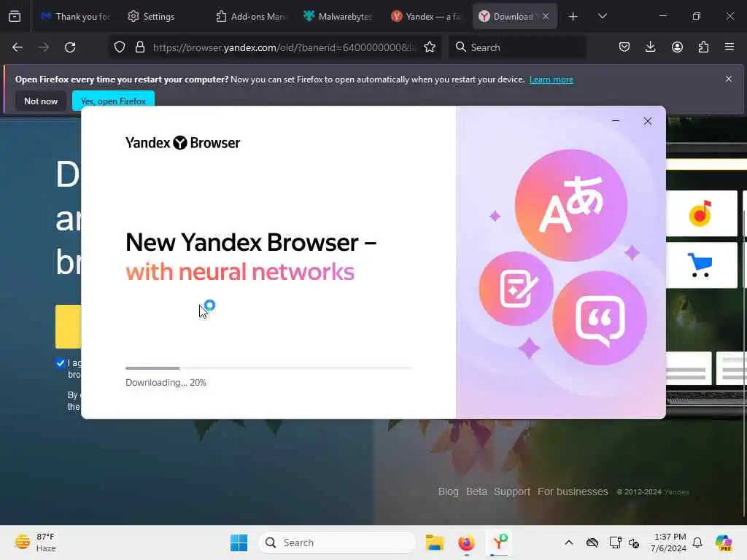Open File Explorer from taskbar
This screenshot has width=747, height=560.
tap(435, 542)
